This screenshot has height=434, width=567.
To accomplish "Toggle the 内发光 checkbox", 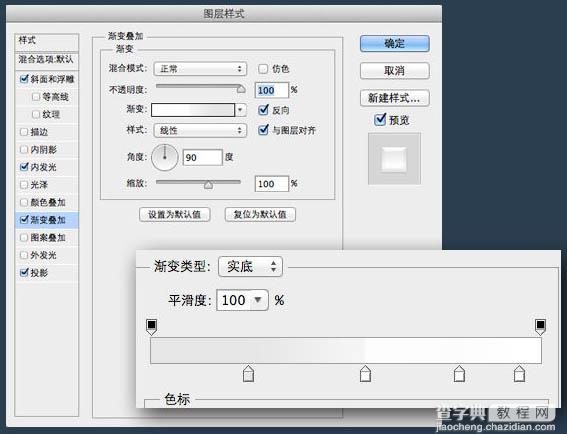I will pos(24,167).
